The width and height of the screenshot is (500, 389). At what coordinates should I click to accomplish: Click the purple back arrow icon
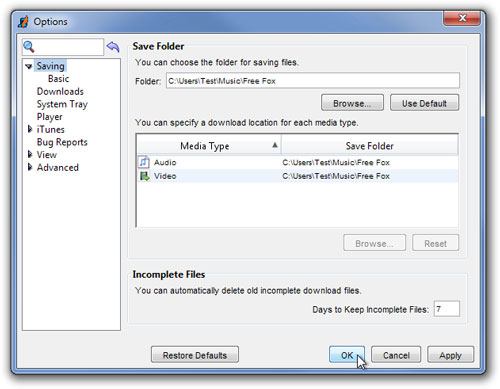(113, 47)
